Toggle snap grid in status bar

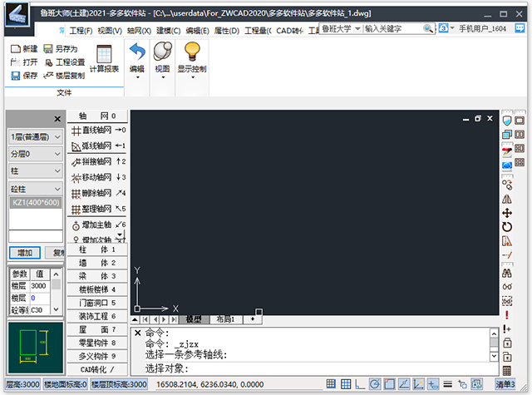tap(331, 384)
